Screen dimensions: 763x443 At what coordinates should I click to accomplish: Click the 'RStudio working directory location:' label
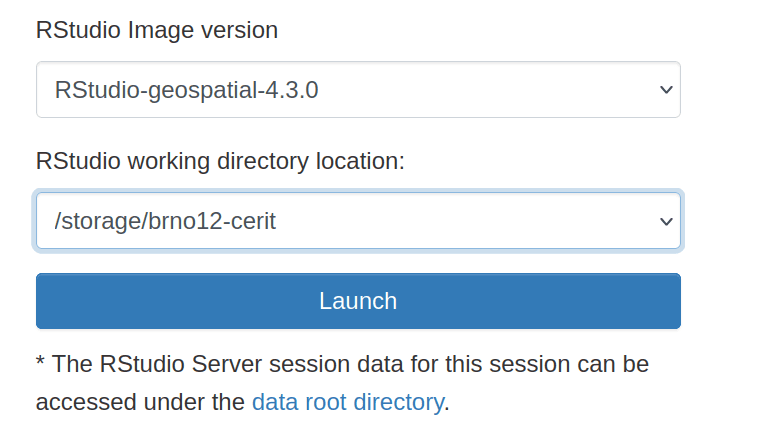pos(220,161)
